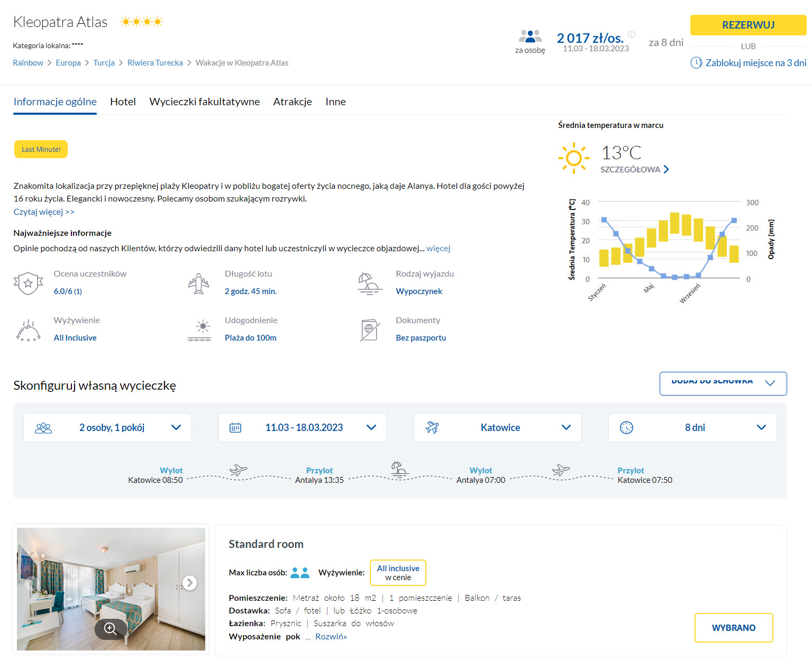Click the persons icon above 'za osobę'

tap(530, 36)
